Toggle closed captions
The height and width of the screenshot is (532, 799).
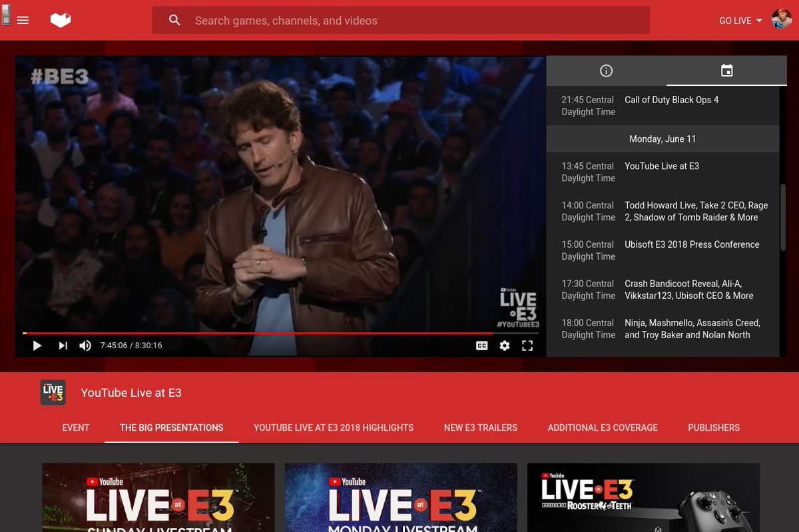tap(481, 346)
